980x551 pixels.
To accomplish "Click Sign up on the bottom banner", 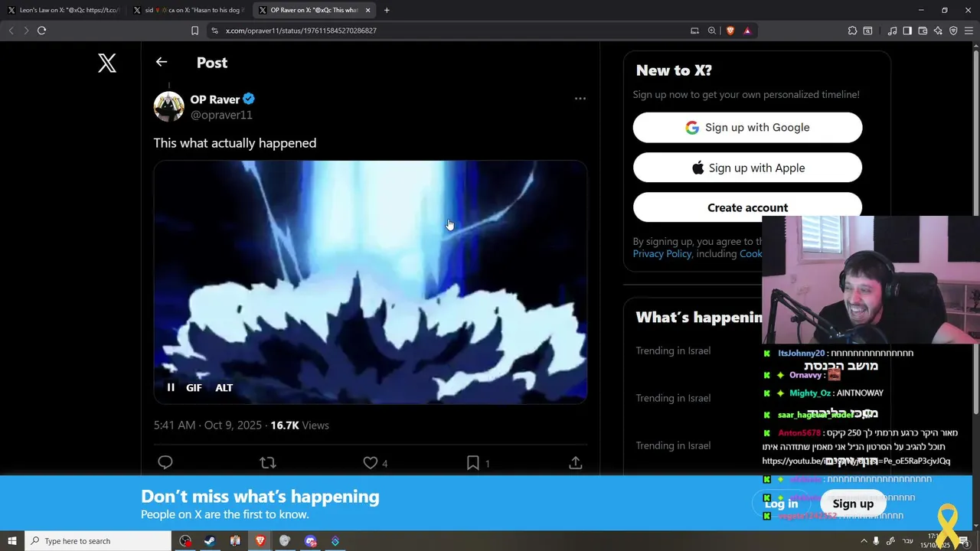I will (x=853, y=503).
